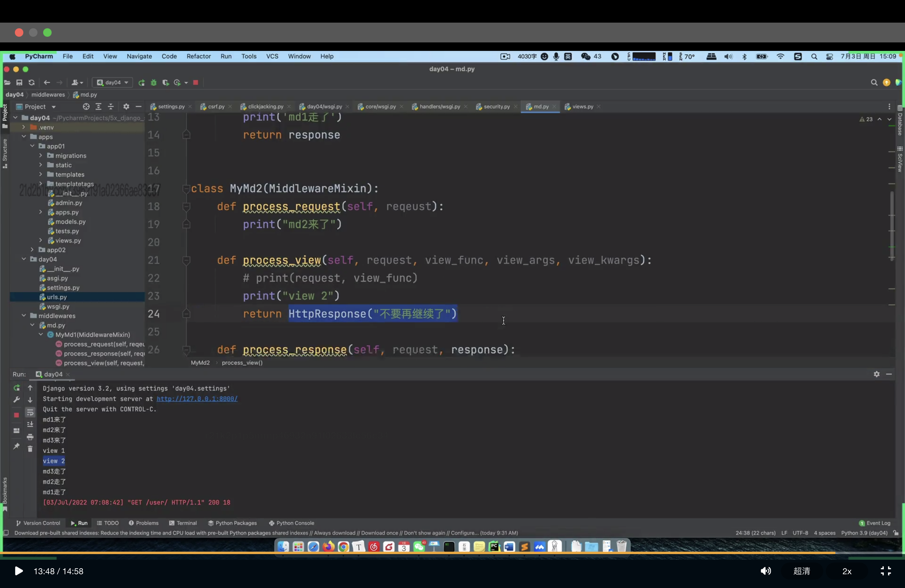
Task: Click the scroll down arrow in Run panel
Action: point(30,400)
